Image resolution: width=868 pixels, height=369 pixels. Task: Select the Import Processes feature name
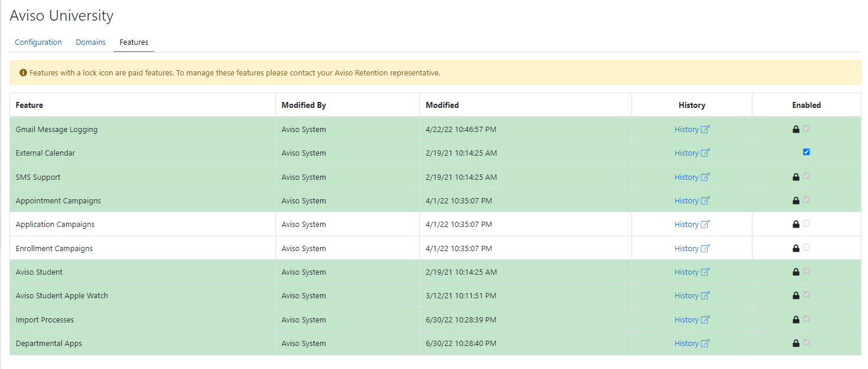tap(45, 319)
